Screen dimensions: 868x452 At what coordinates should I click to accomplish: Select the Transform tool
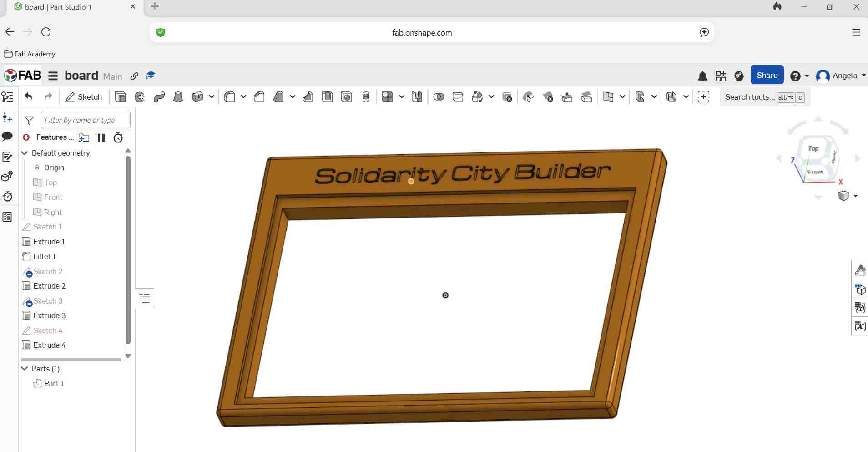(x=477, y=97)
